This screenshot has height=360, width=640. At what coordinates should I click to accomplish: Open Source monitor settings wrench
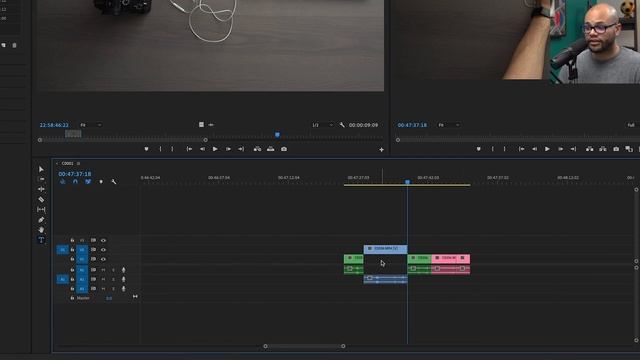coord(342,125)
